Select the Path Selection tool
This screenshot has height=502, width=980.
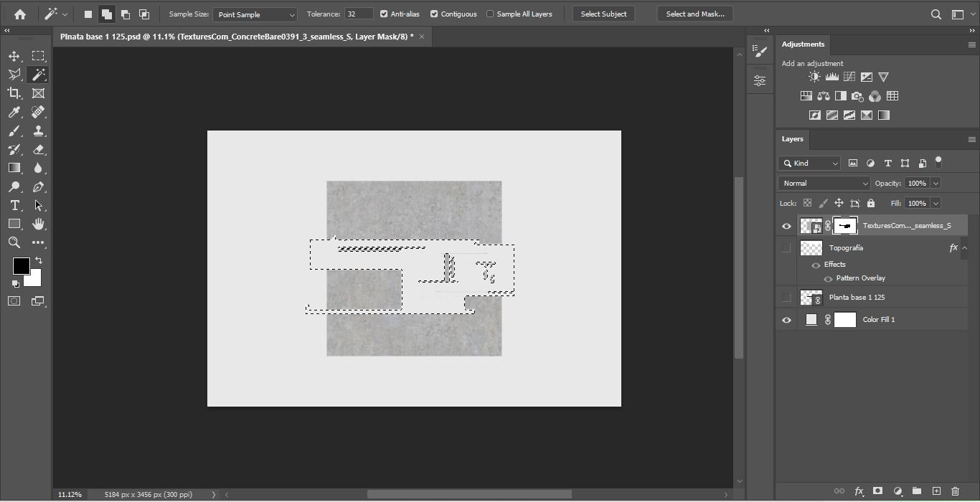[x=38, y=206]
